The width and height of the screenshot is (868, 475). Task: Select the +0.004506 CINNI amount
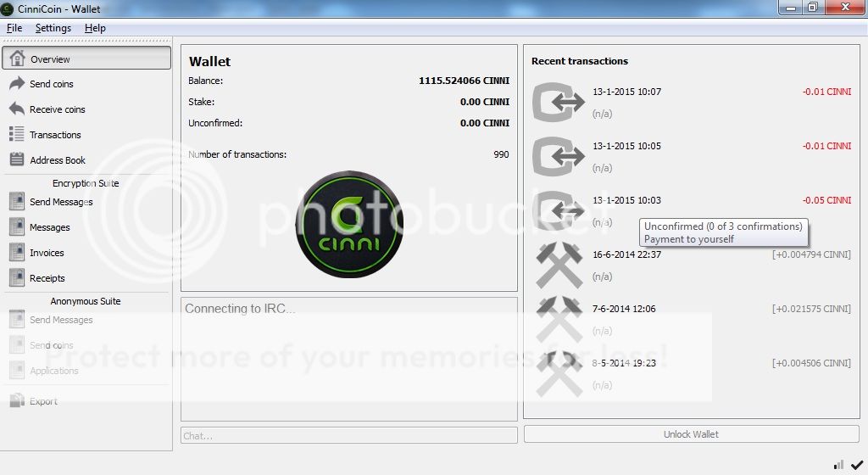811,363
